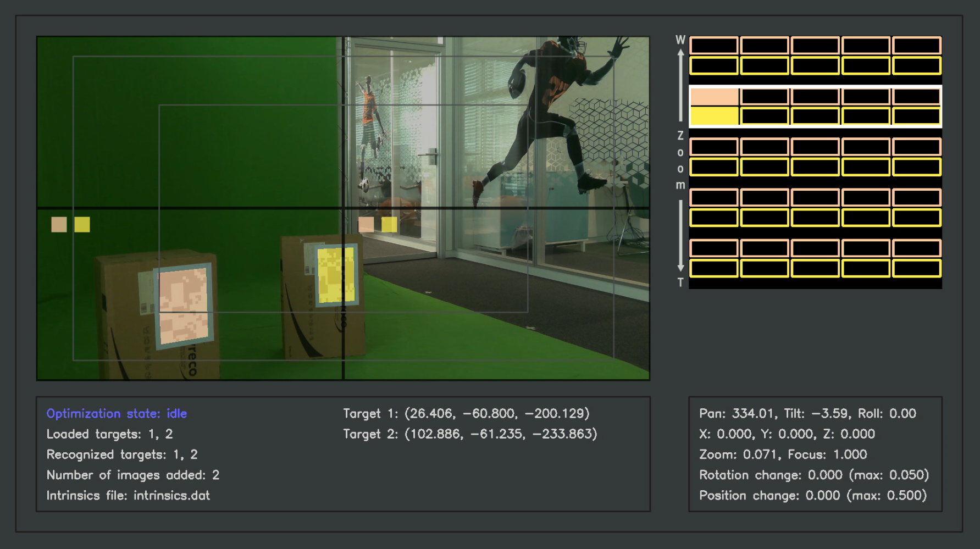This screenshot has width=980, height=549.
Task: Click the Pan, Tilt, Roll readout
Action: pyautogui.click(x=807, y=413)
